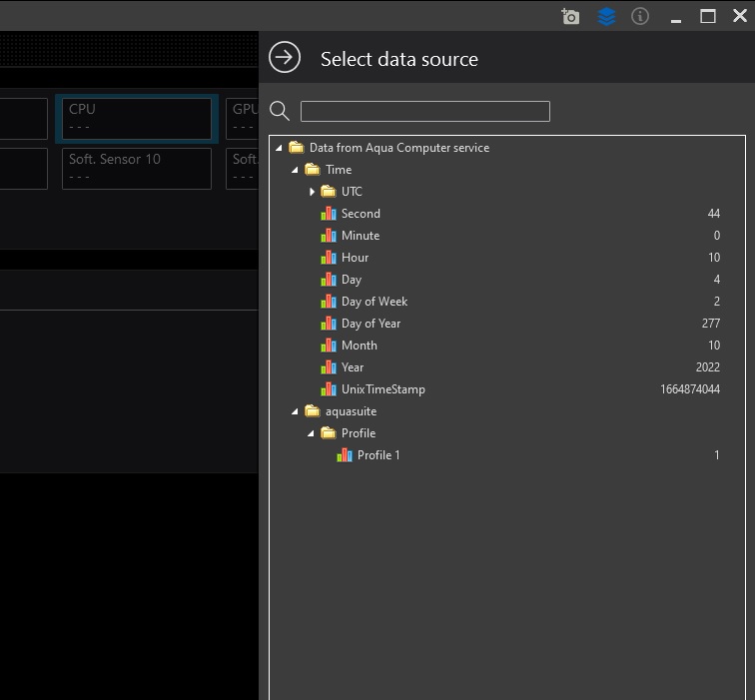
Task: Select the Month data source label
Action: [360, 346]
